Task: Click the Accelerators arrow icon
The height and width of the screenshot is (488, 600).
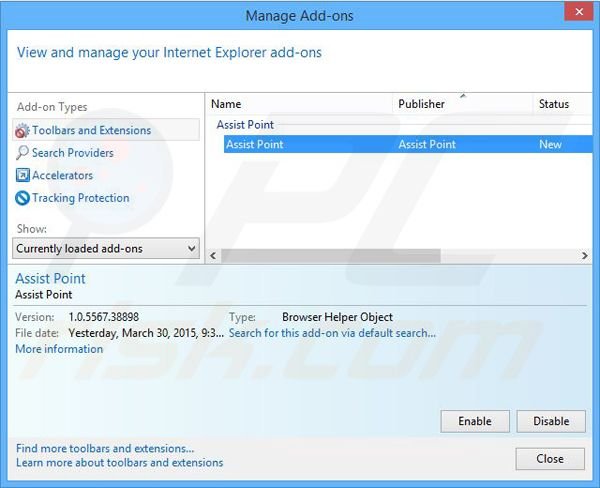Action: (22, 175)
